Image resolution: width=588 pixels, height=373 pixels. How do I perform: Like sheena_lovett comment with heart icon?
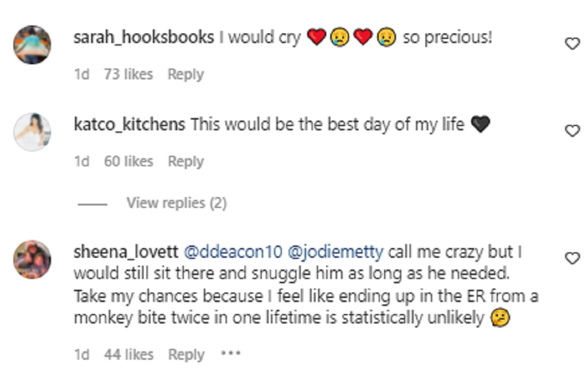572,258
